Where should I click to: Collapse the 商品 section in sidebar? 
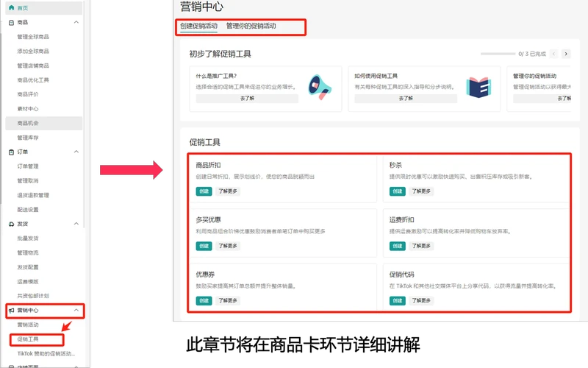point(76,23)
